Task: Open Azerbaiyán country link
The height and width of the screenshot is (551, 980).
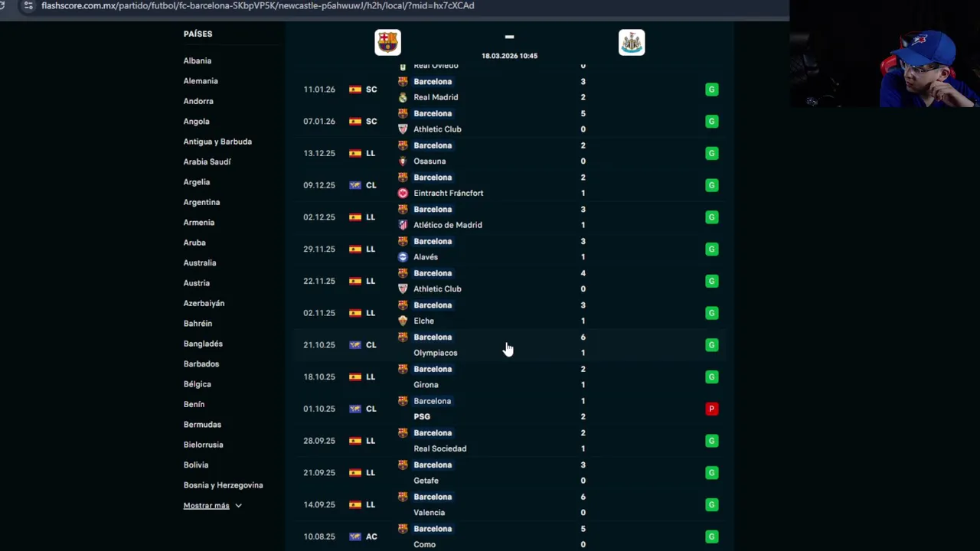Action: [204, 304]
